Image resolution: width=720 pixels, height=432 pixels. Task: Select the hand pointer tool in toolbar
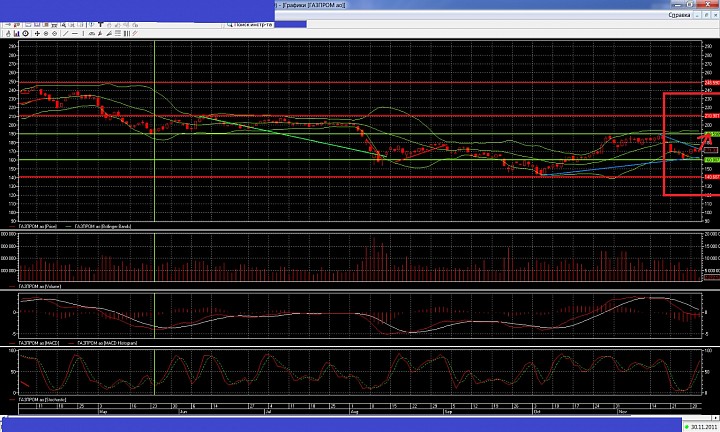pos(8,34)
